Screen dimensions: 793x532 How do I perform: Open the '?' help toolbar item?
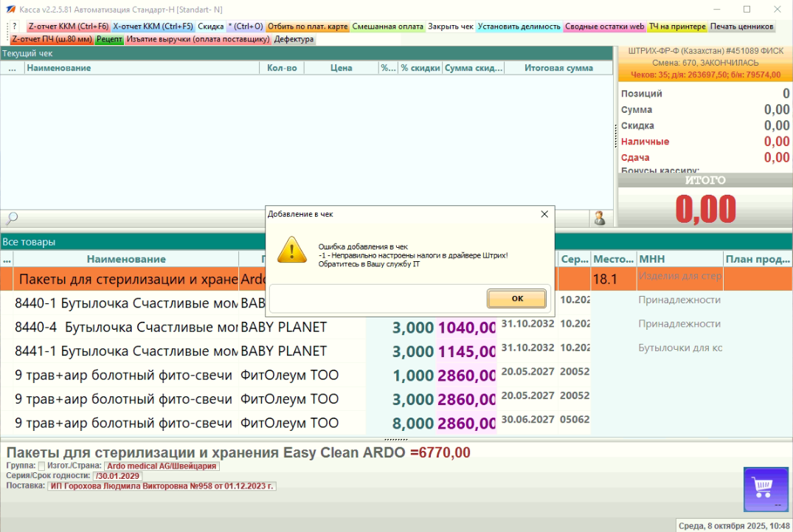tap(14, 27)
